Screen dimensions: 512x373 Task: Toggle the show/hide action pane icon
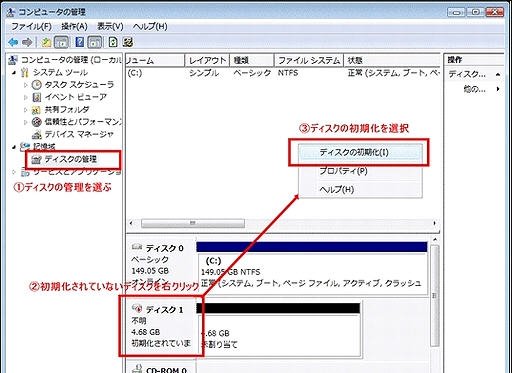95,42
